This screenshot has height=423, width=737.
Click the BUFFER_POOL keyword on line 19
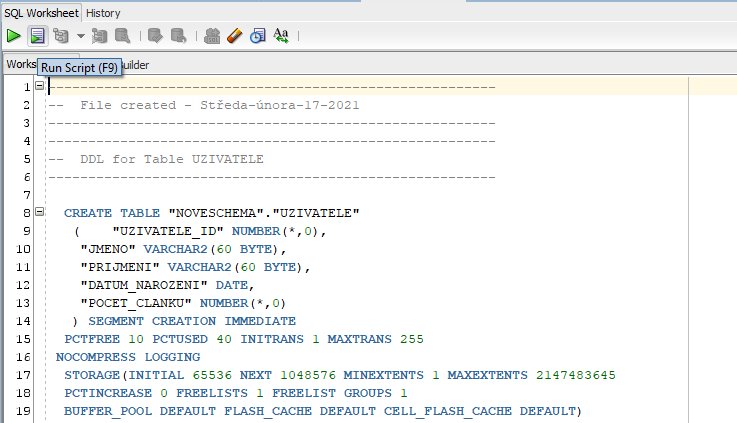coord(108,411)
